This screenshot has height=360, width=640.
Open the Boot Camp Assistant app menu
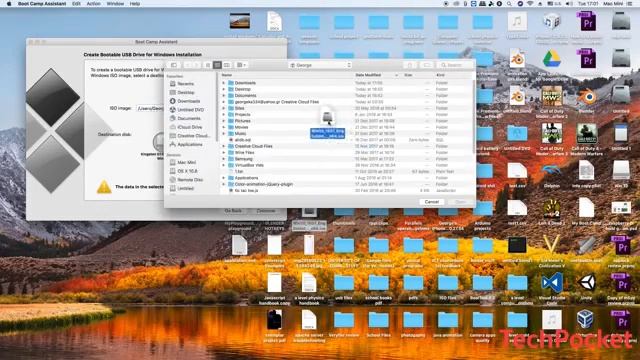(42, 4)
